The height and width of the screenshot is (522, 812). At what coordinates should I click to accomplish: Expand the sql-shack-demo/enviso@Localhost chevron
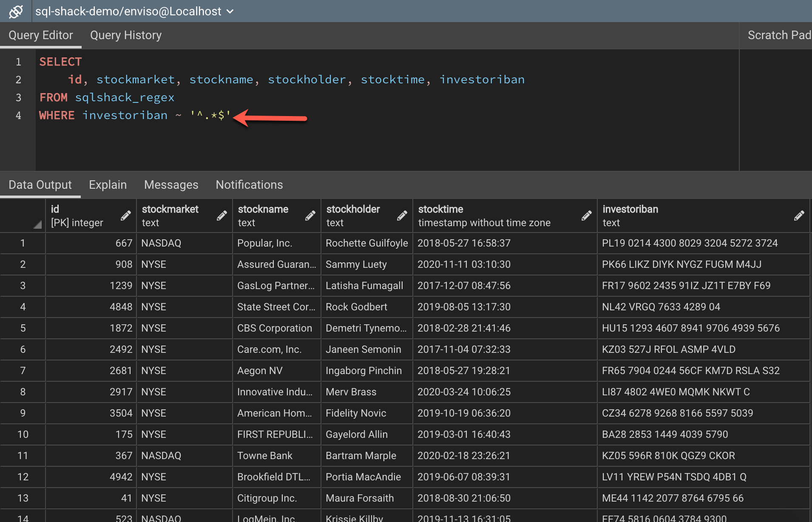tap(230, 11)
